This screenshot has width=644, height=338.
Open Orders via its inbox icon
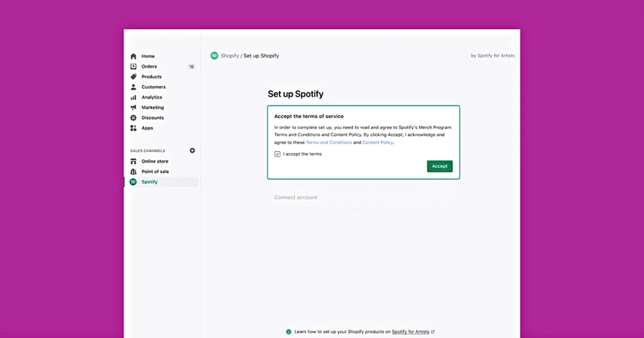[x=134, y=67]
